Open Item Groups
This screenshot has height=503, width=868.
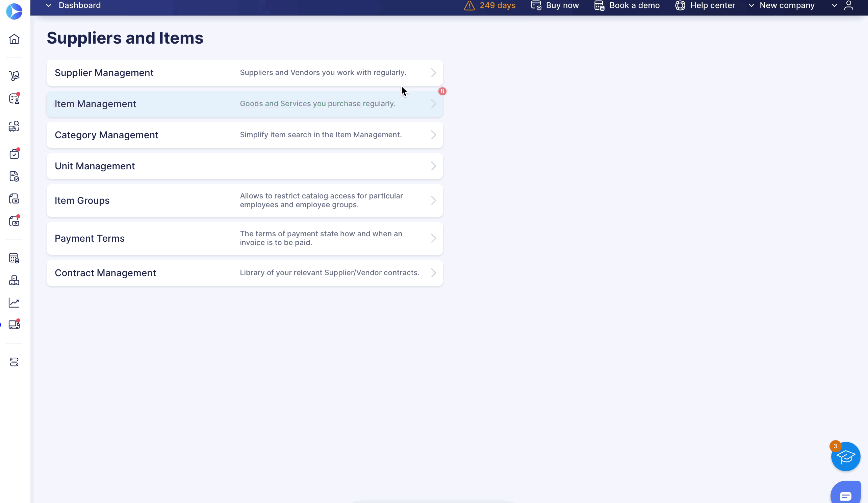coord(245,200)
